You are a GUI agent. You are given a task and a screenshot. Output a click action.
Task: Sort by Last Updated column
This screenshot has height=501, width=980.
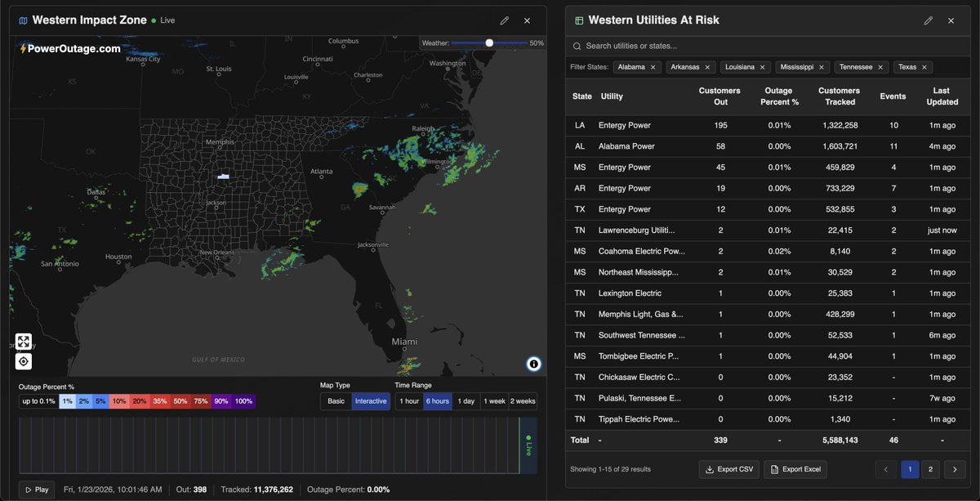pos(942,96)
